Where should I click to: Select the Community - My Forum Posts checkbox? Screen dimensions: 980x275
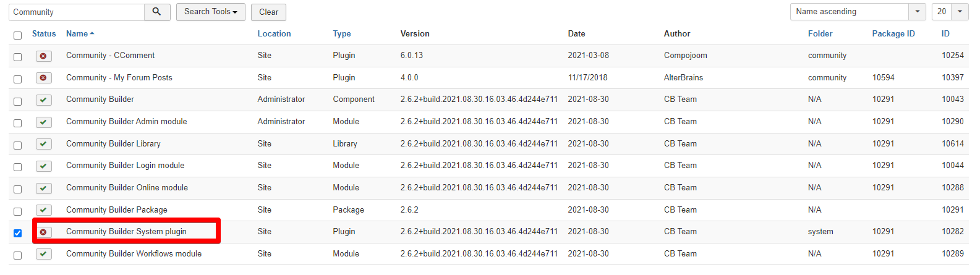pos(17,79)
